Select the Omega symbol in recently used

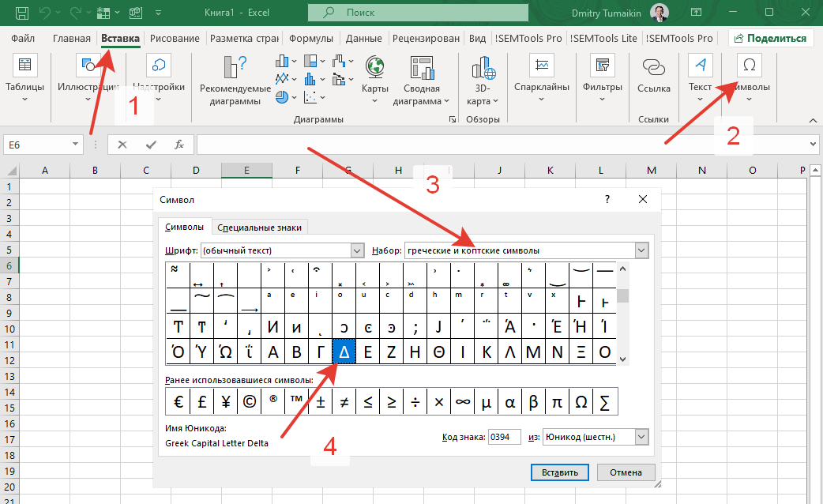pos(581,402)
